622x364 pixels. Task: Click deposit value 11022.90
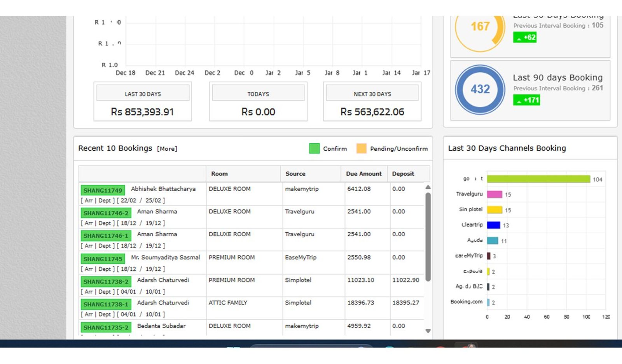coord(405,280)
